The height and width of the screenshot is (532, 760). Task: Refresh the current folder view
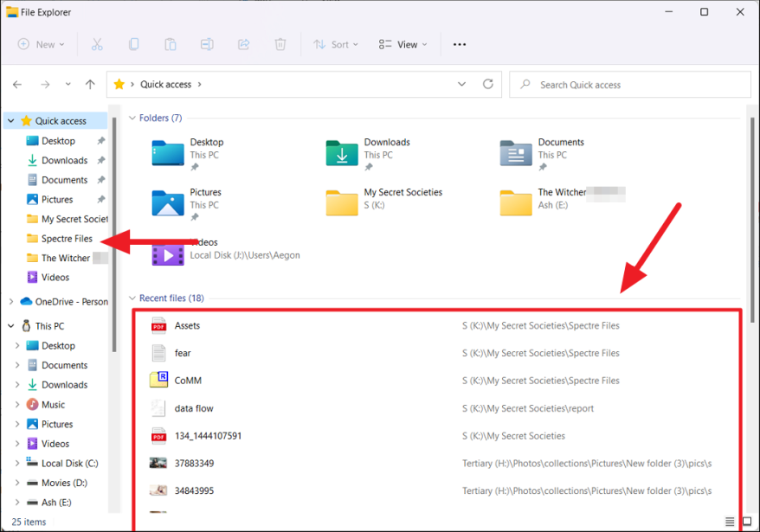tap(488, 85)
